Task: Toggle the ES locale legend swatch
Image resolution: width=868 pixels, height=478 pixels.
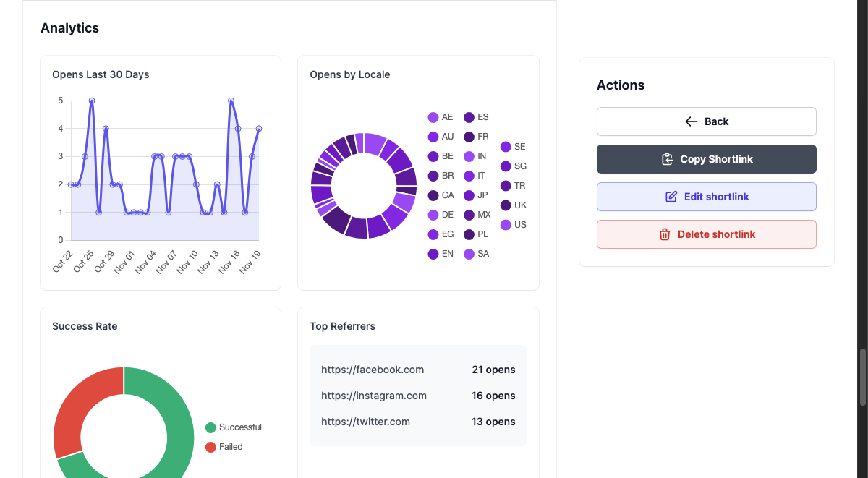Action: 469,117
